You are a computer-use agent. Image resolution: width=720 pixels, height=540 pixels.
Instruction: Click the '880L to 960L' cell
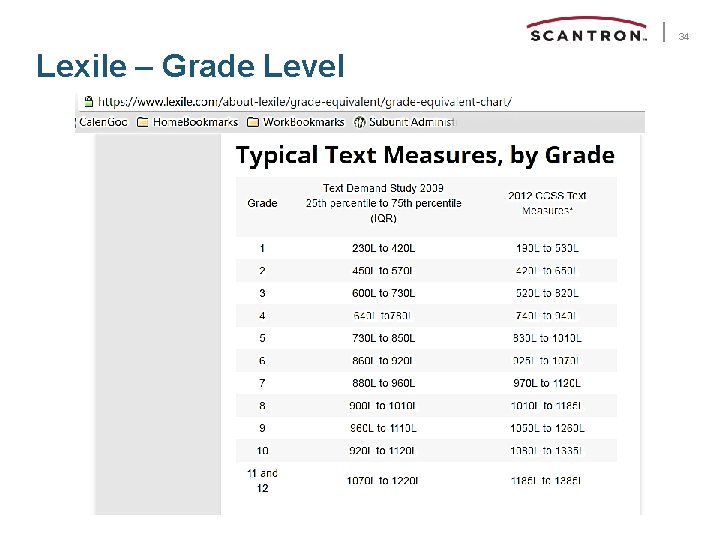pyautogui.click(x=383, y=383)
